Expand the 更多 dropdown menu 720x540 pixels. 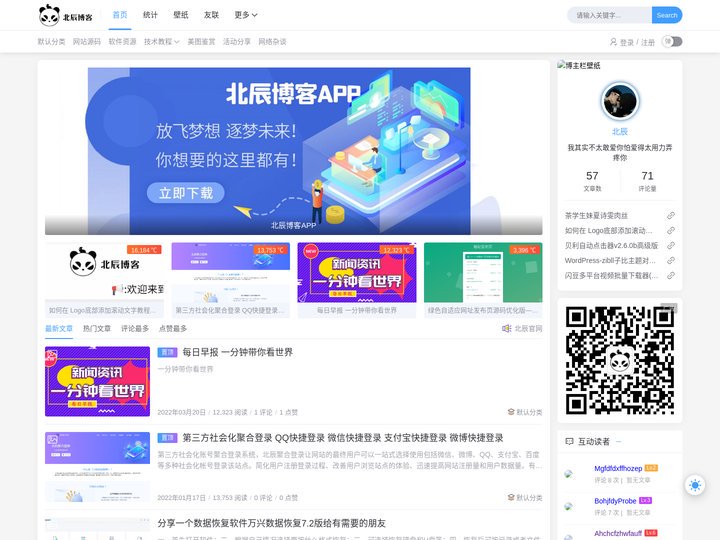pyautogui.click(x=246, y=15)
